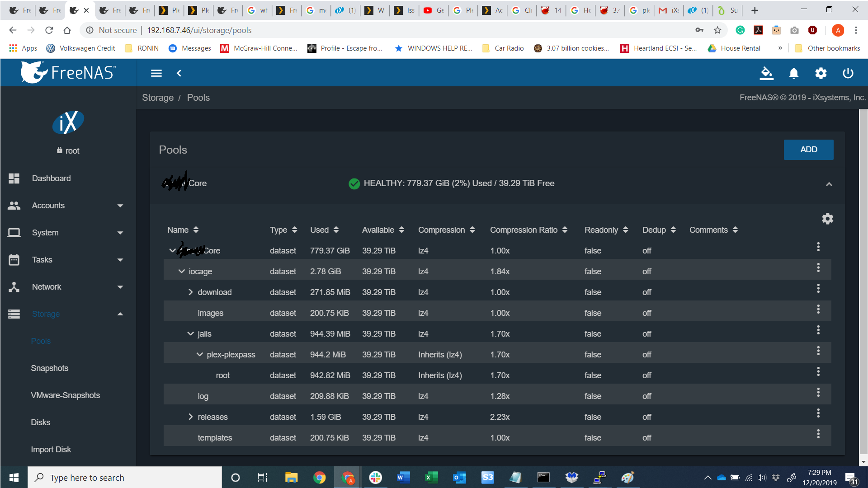Image resolution: width=868 pixels, height=488 pixels.
Task: Click the theme paint bucket icon
Action: pyautogui.click(x=766, y=73)
